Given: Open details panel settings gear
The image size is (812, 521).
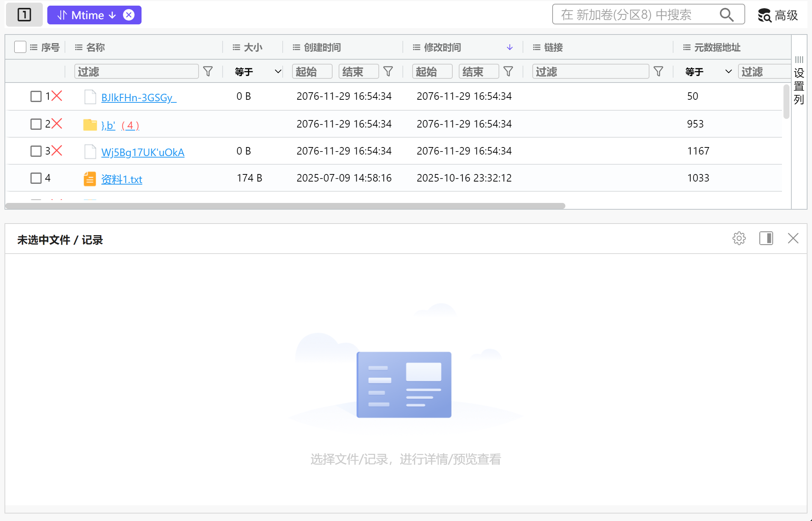Looking at the screenshot, I should 739,239.
